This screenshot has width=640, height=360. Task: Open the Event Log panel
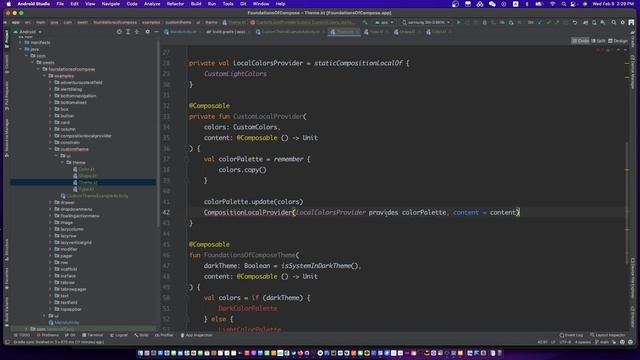(x=571, y=335)
